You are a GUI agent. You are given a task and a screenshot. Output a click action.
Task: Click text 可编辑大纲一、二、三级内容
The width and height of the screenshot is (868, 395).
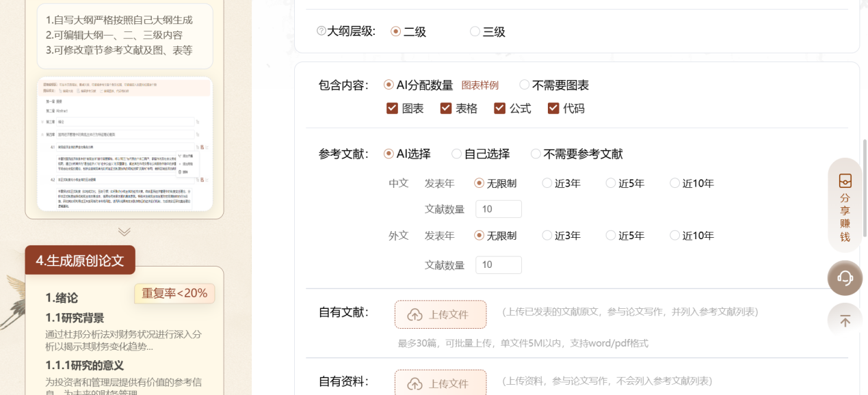pos(114,35)
